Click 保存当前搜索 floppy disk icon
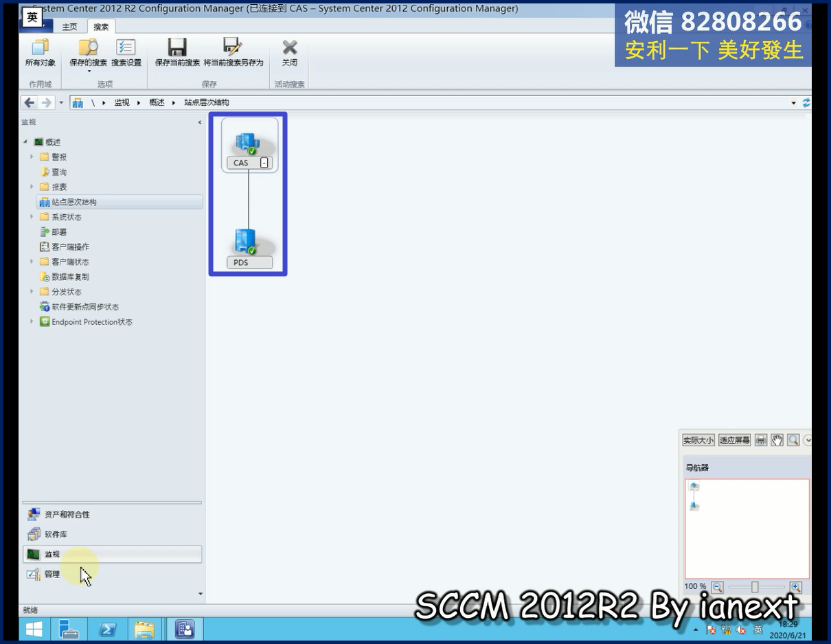 point(177,47)
